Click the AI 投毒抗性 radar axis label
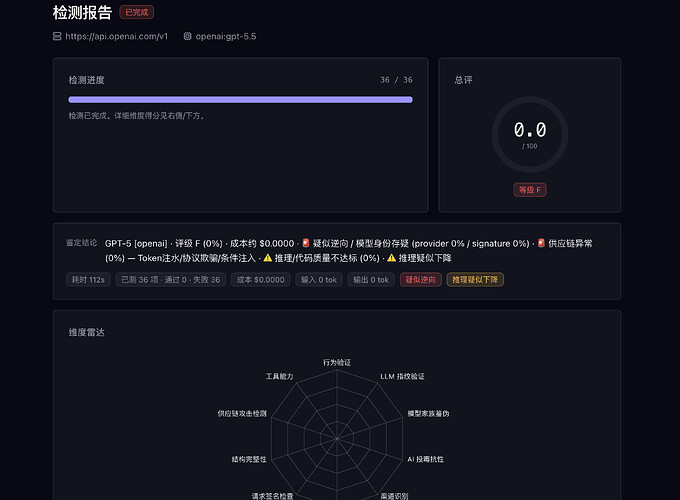 point(425,459)
